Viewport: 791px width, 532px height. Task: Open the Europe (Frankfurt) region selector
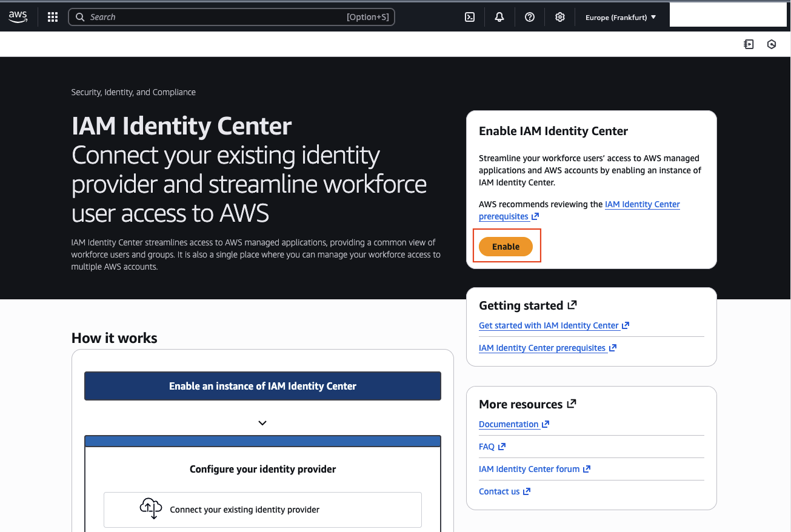pos(620,17)
